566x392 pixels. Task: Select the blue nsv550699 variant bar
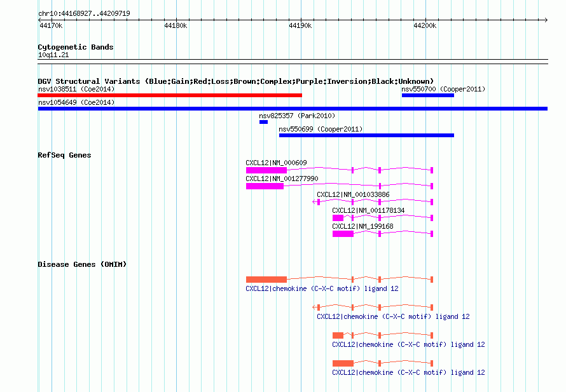point(366,135)
